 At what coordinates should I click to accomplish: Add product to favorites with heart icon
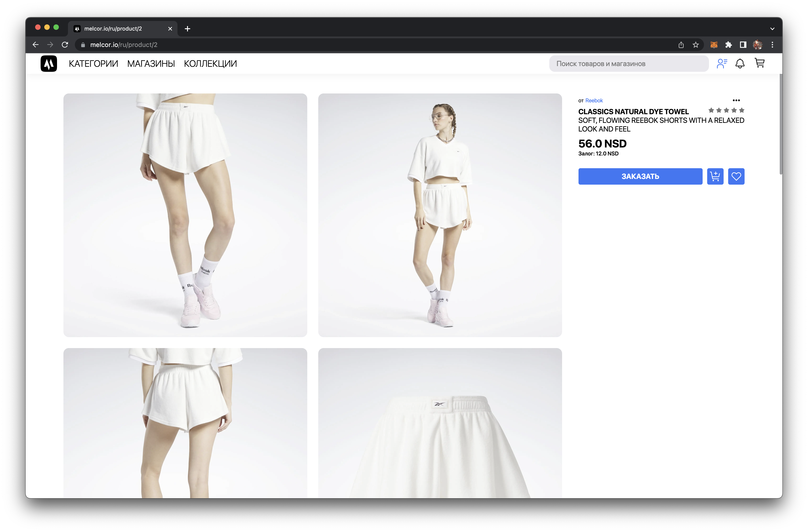(x=736, y=176)
